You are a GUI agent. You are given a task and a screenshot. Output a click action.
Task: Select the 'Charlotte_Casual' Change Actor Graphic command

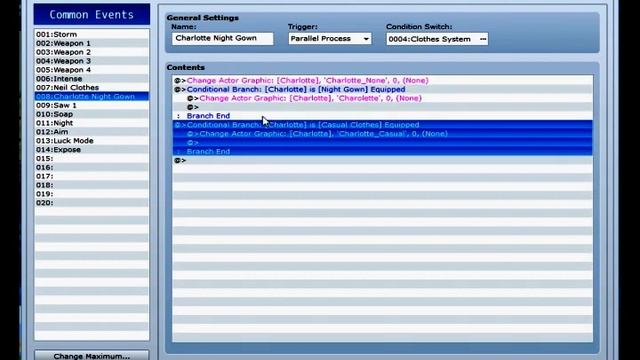click(382, 134)
